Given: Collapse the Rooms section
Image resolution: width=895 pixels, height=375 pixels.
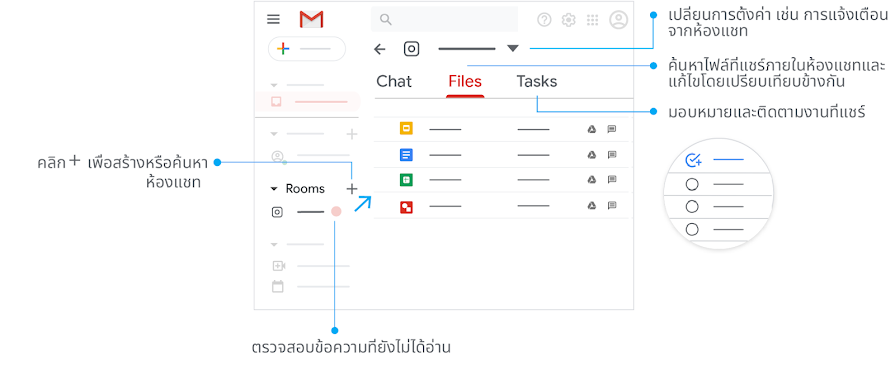Looking at the screenshot, I should click(x=273, y=189).
